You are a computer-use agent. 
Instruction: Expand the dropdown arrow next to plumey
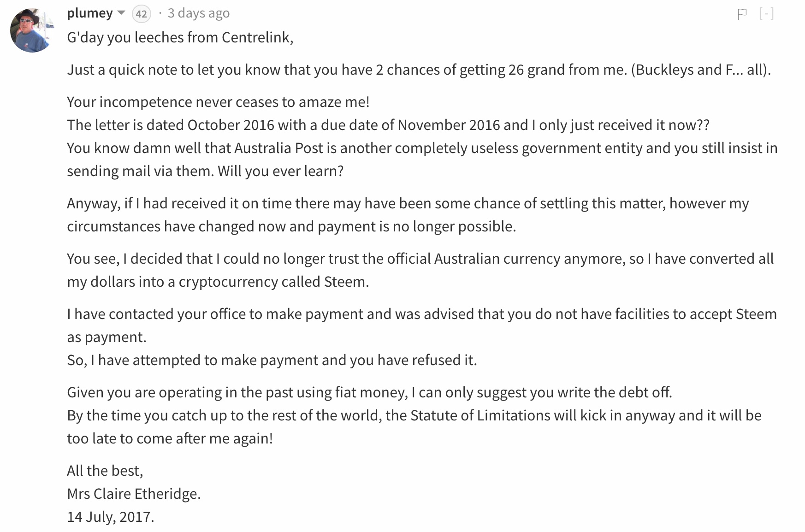[121, 13]
